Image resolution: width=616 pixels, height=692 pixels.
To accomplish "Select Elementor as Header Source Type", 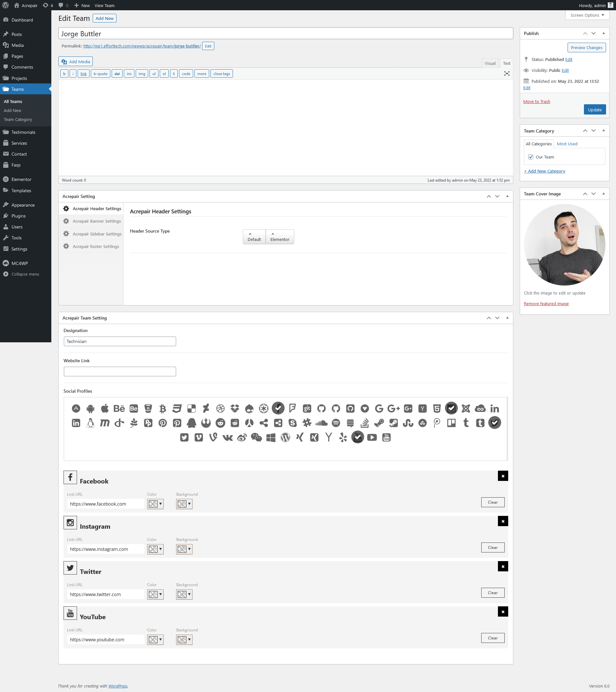I will click(280, 237).
